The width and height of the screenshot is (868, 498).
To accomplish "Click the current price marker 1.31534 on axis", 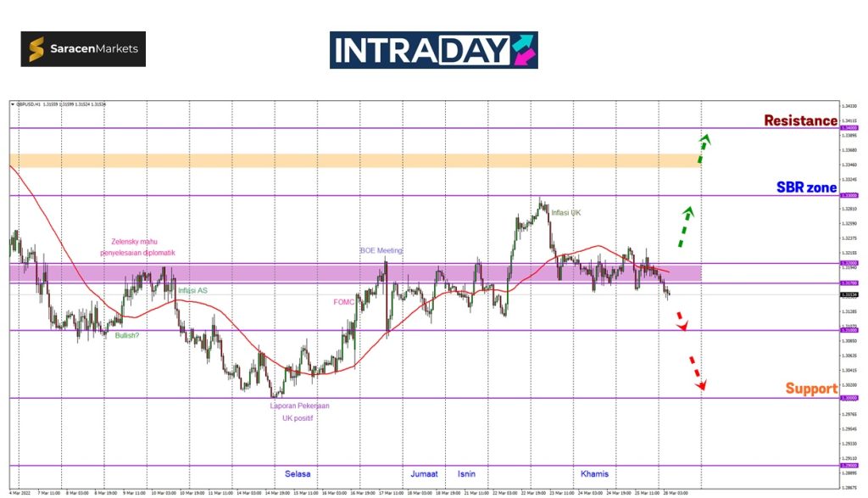I will point(847,295).
